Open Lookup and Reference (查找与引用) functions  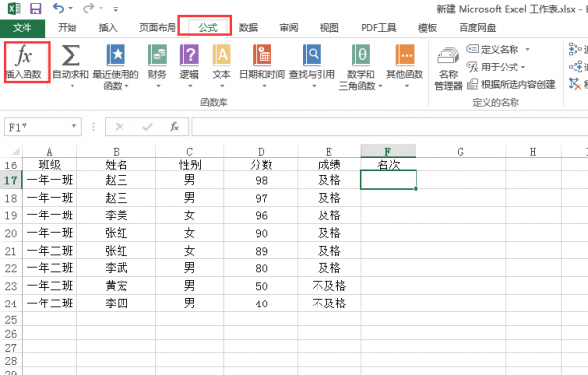[312, 62]
